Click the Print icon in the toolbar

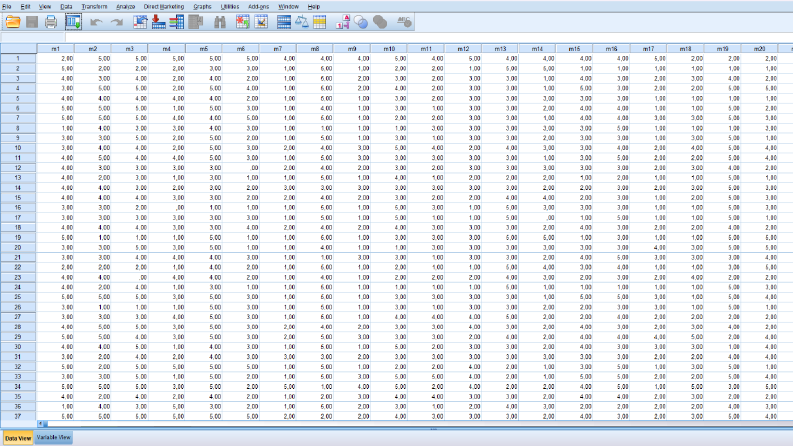pos(51,22)
